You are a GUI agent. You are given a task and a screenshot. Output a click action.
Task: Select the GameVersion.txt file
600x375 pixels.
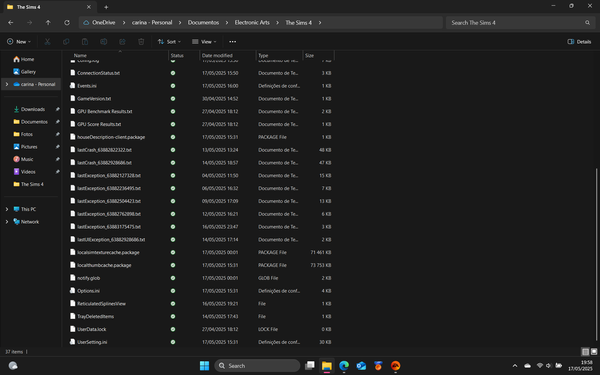(94, 99)
